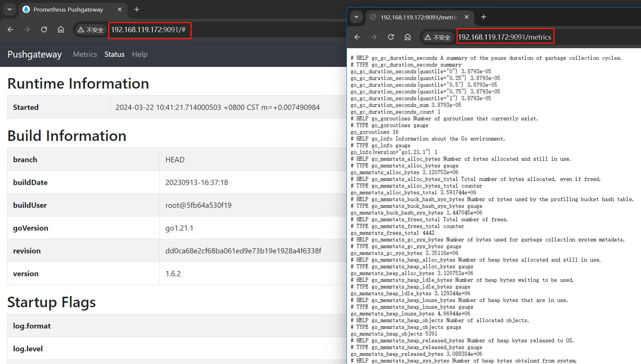Viewport: 641px width, 364px height.
Task: Click go_memstats_heap_objects 5391 line
Action: (394, 334)
